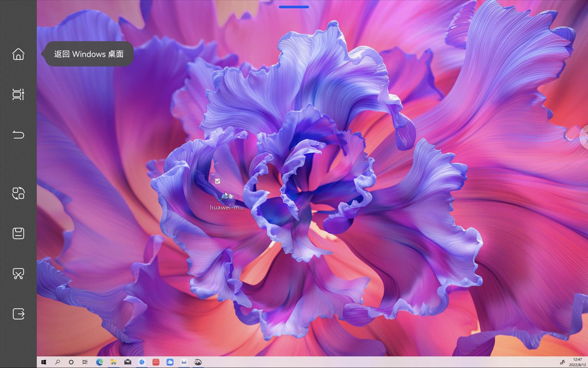
Task: Open File Explorer from the taskbar
Action: 113,362
